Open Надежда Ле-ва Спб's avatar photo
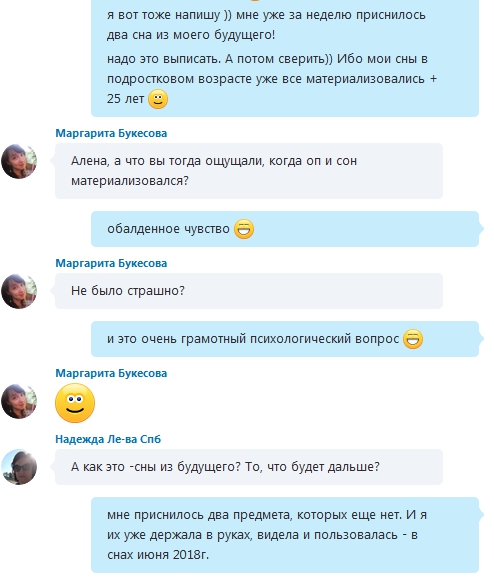This screenshot has width=494, height=579. 19,467
